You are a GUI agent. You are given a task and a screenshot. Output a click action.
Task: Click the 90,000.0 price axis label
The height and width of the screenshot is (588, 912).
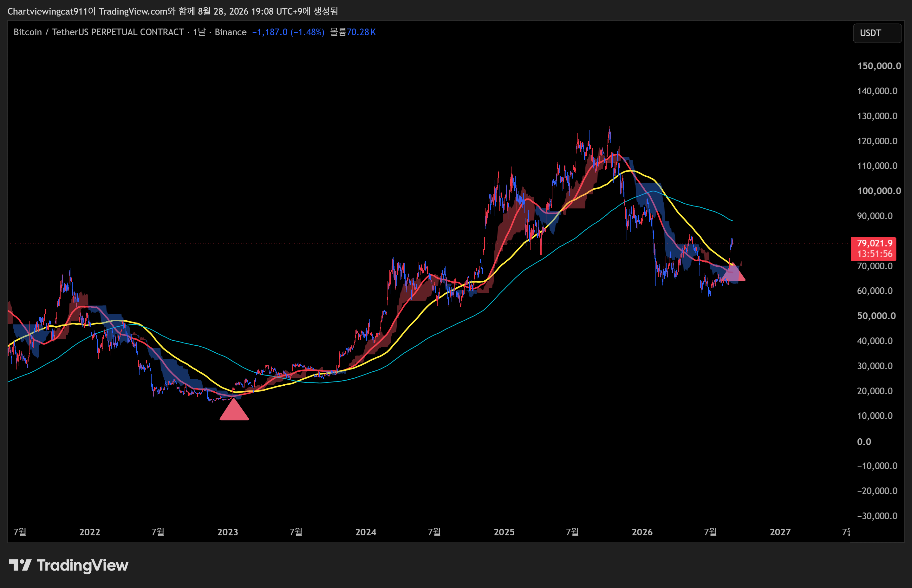point(875,216)
